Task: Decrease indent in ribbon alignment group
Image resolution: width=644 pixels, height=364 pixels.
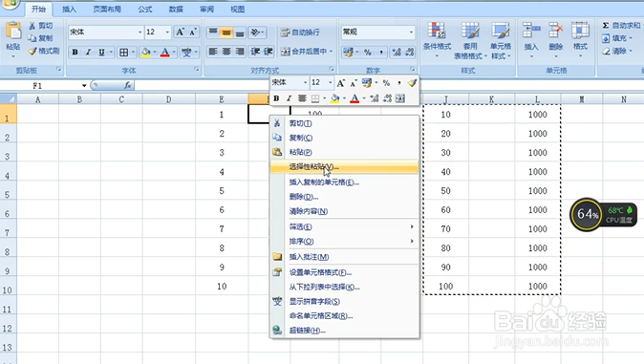Action: coord(255,52)
